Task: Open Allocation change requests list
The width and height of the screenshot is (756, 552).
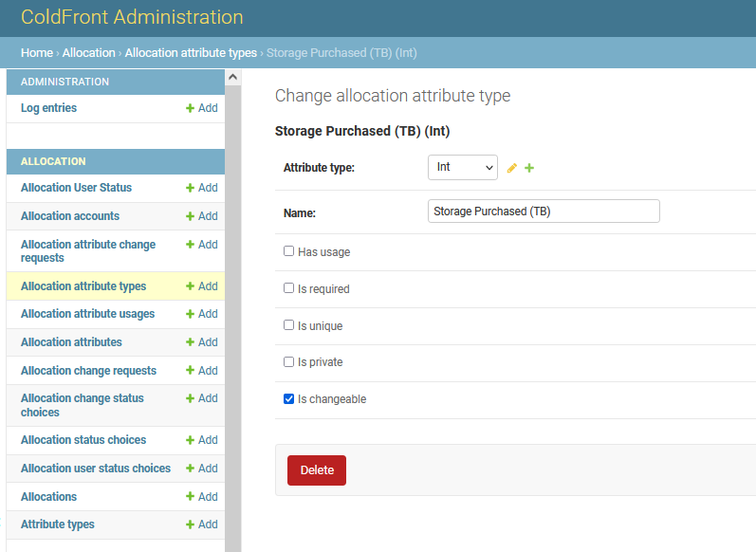Action: (x=89, y=370)
